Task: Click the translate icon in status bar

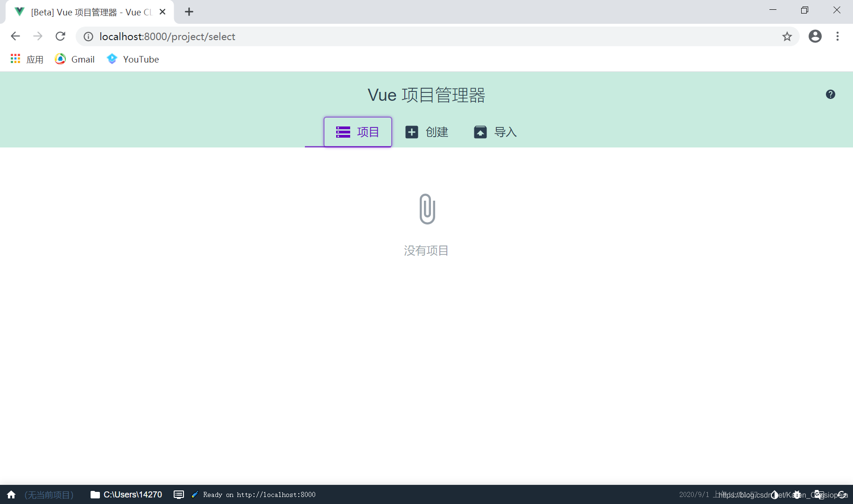Action: coord(819,495)
